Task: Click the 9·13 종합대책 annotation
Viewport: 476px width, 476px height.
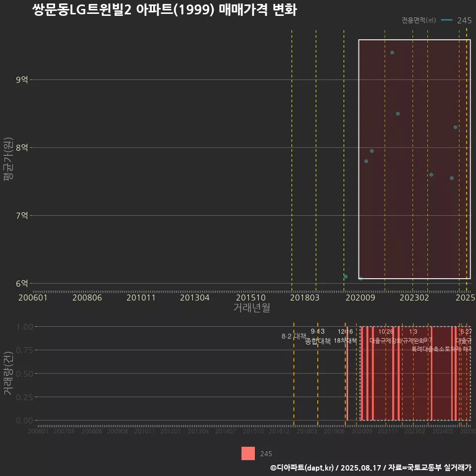Action: coord(317,336)
